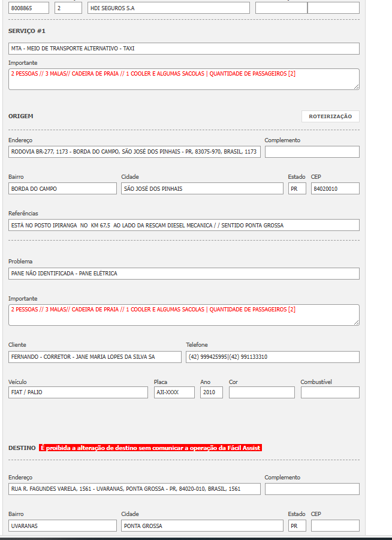Focus the small field containing value 2
This screenshot has height=540, width=392.
[68, 8]
